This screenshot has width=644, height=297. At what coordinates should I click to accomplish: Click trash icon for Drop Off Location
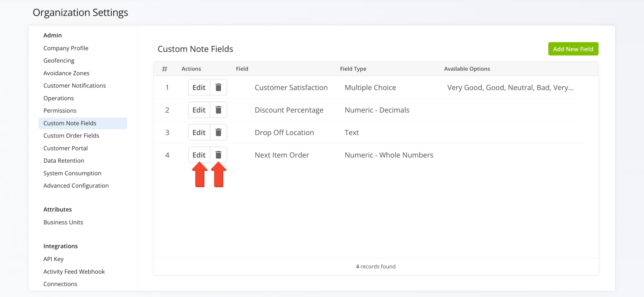[x=219, y=132]
